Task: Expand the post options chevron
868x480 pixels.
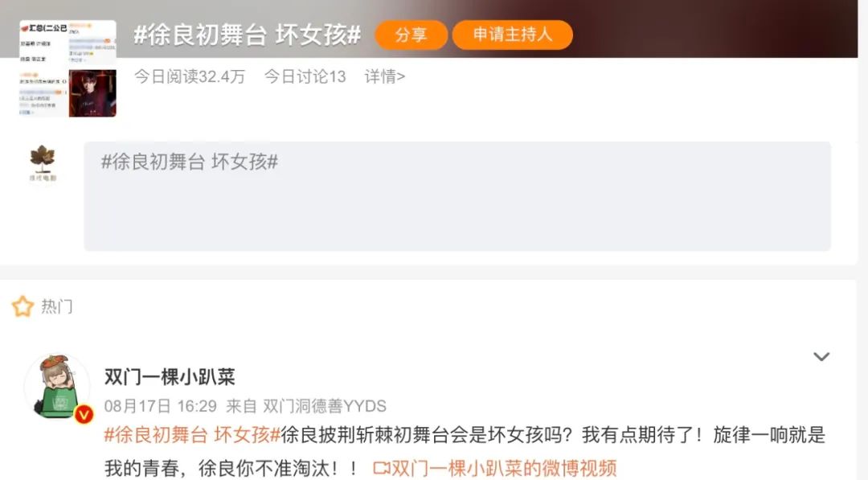Action: (821, 356)
